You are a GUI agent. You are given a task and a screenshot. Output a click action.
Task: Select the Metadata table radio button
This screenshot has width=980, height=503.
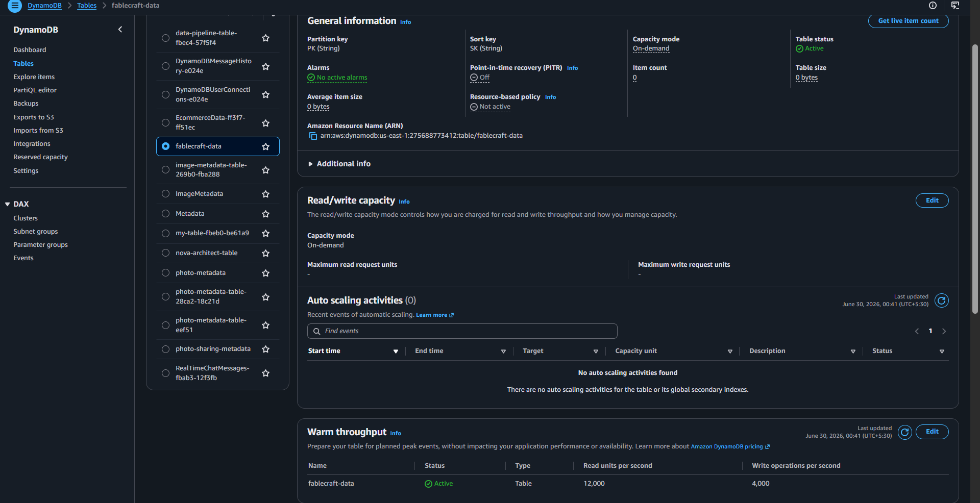[x=165, y=214]
